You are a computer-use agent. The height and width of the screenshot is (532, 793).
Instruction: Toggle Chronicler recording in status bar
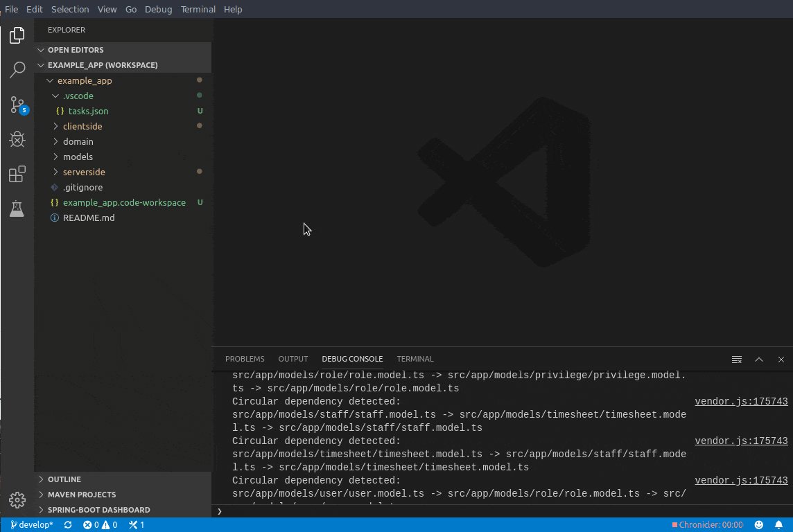pyautogui.click(x=707, y=525)
